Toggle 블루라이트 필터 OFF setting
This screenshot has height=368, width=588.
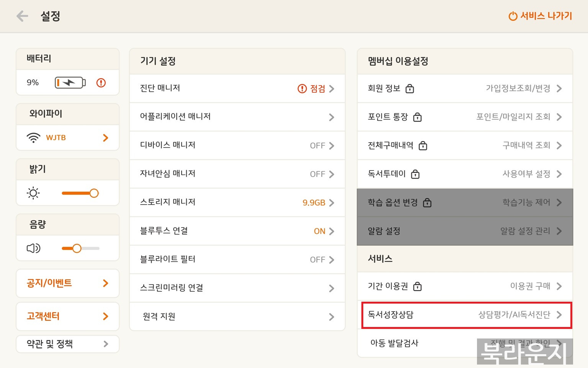coord(317,260)
